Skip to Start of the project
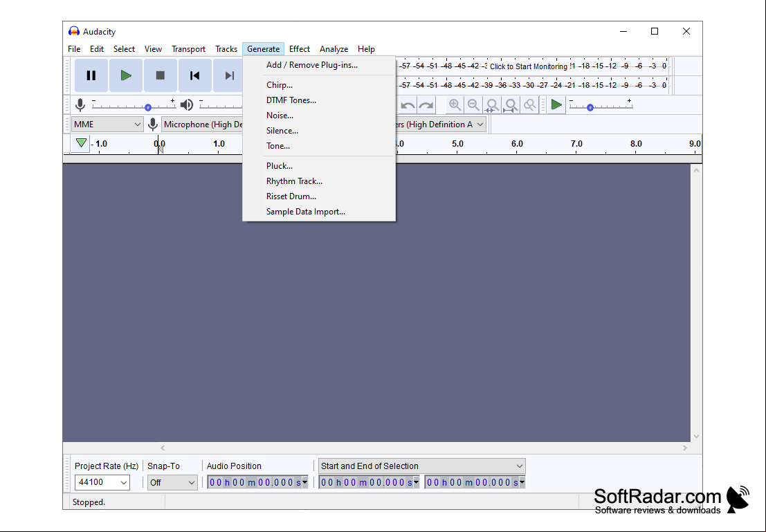Screen dimensions: 766x532 click(x=195, y=75)
